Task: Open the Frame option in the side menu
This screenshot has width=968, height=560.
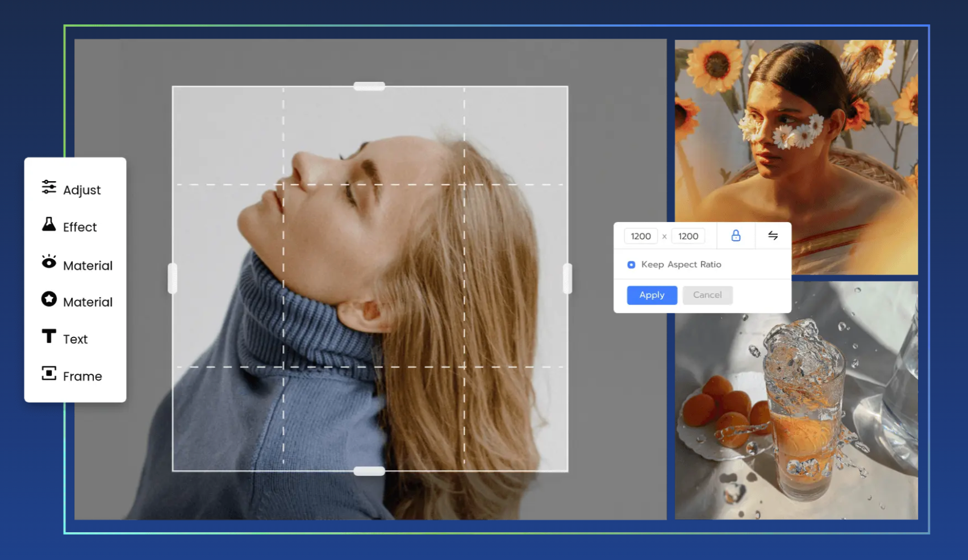Action: (72, 375)
